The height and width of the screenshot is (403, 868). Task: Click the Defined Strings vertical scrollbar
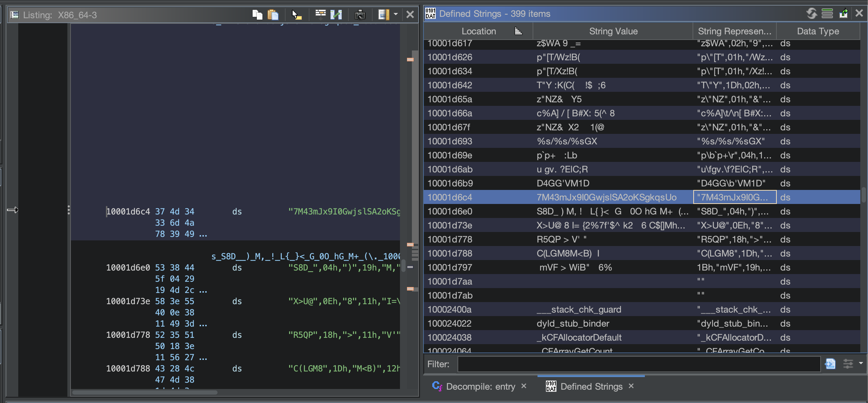point(863,194)
